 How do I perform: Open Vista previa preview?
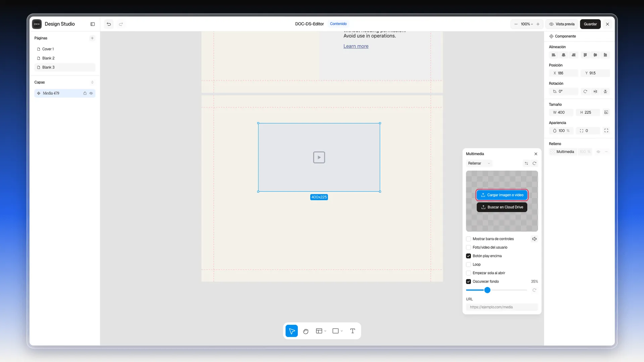coord(562,24)
